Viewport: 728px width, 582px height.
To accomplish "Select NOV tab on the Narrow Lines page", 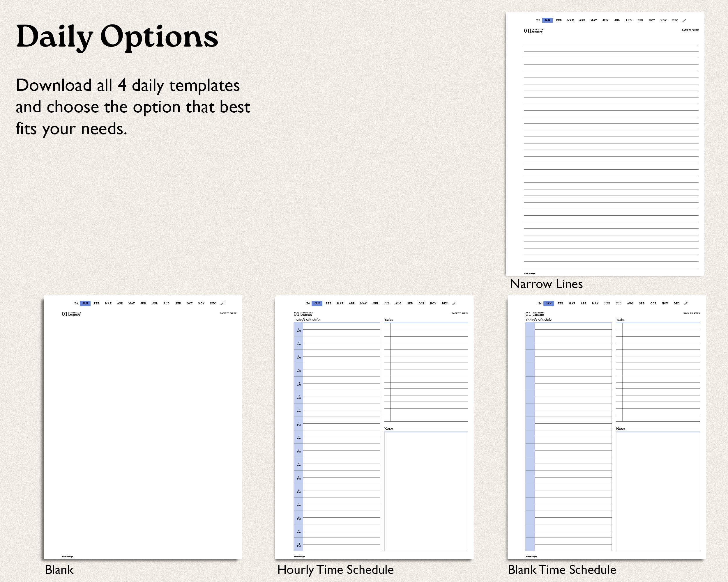I will (x=664, y=20).
